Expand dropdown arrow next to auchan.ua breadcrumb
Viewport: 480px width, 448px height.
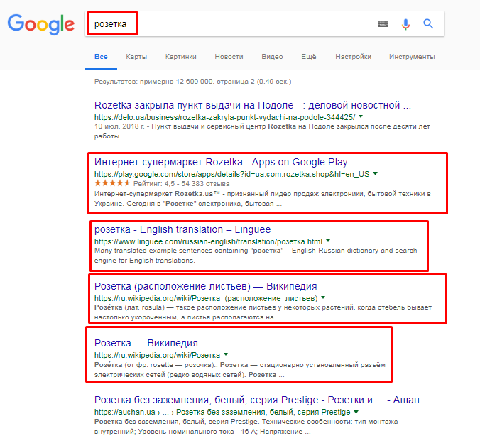pos(356,412)
